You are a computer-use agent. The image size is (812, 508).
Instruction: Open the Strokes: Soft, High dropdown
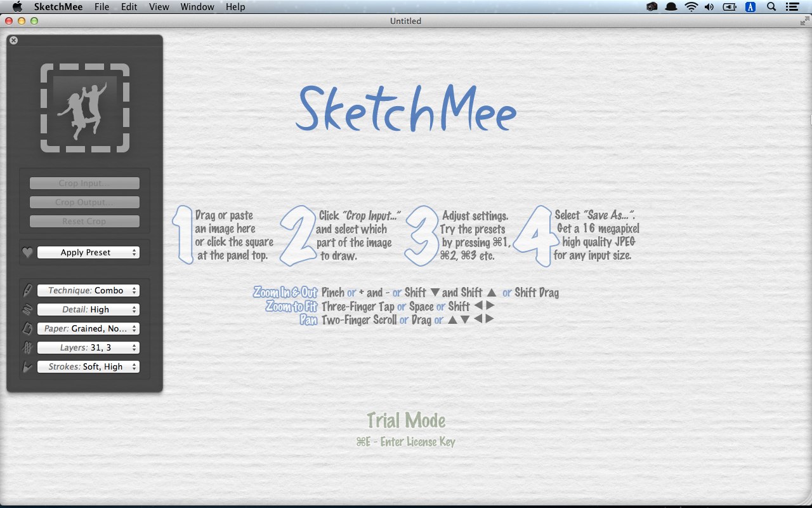click(88, 366)
